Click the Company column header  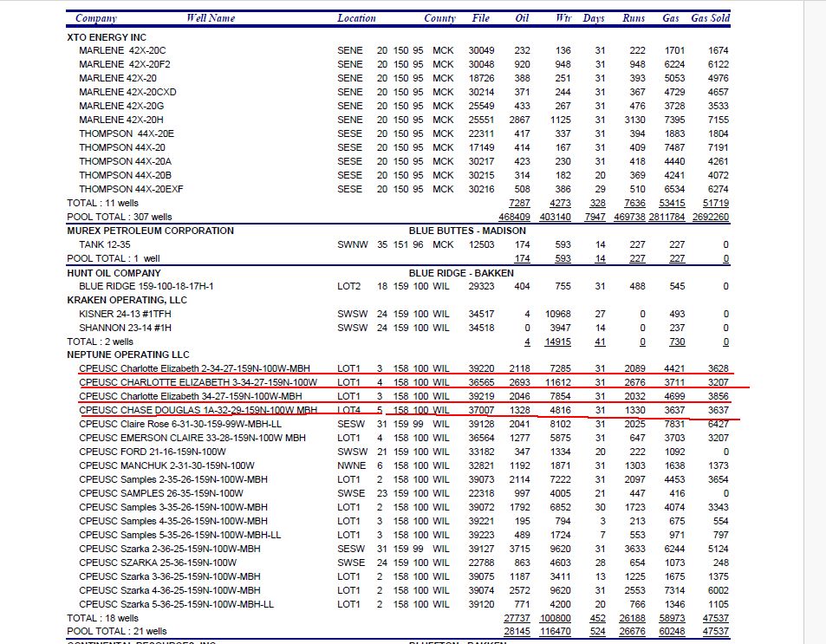click(x=95, y=18)
